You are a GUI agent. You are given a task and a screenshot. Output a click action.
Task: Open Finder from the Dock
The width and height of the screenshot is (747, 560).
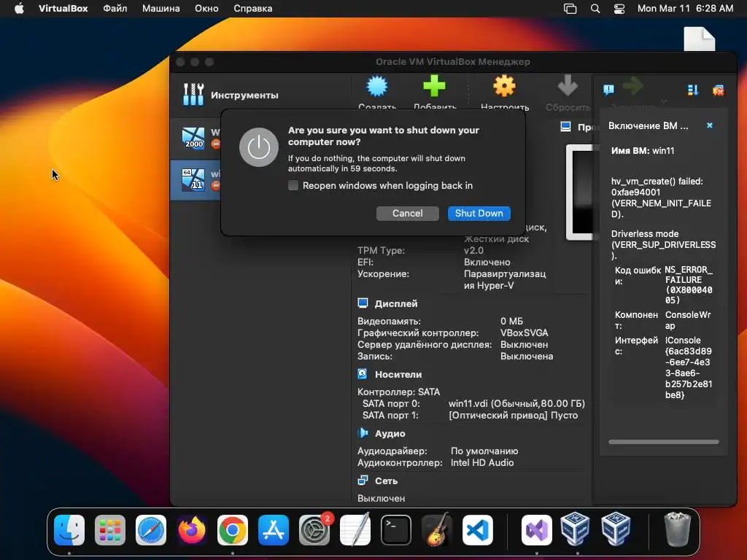click(x=69, y=529)
